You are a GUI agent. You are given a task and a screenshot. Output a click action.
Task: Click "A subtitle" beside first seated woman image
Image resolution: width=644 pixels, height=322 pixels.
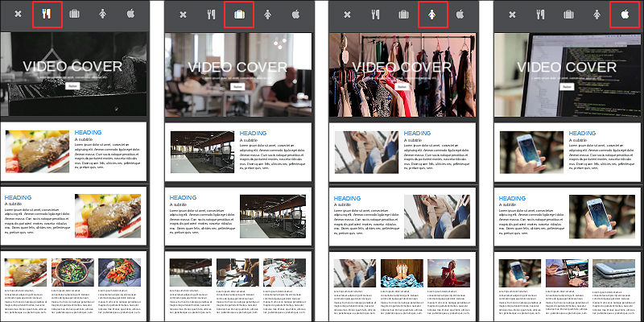[413, 140]
